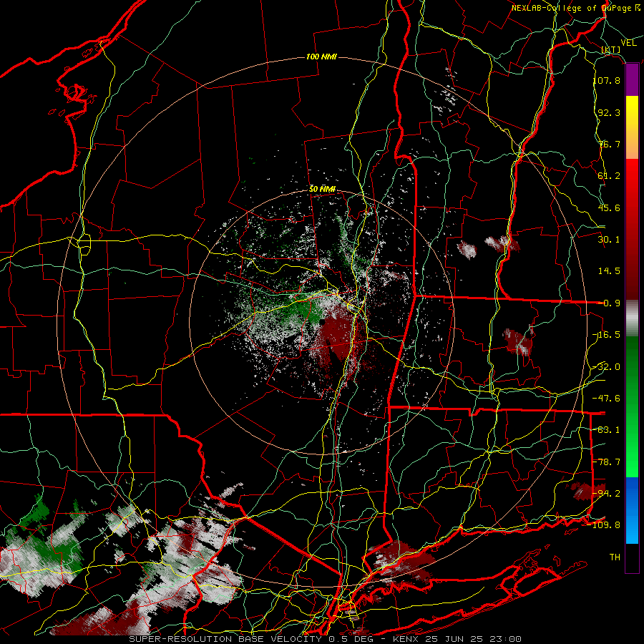Select the 61.2 velocity scale value
Viewport: 644px width, 644px height.
tap(609, 176)
